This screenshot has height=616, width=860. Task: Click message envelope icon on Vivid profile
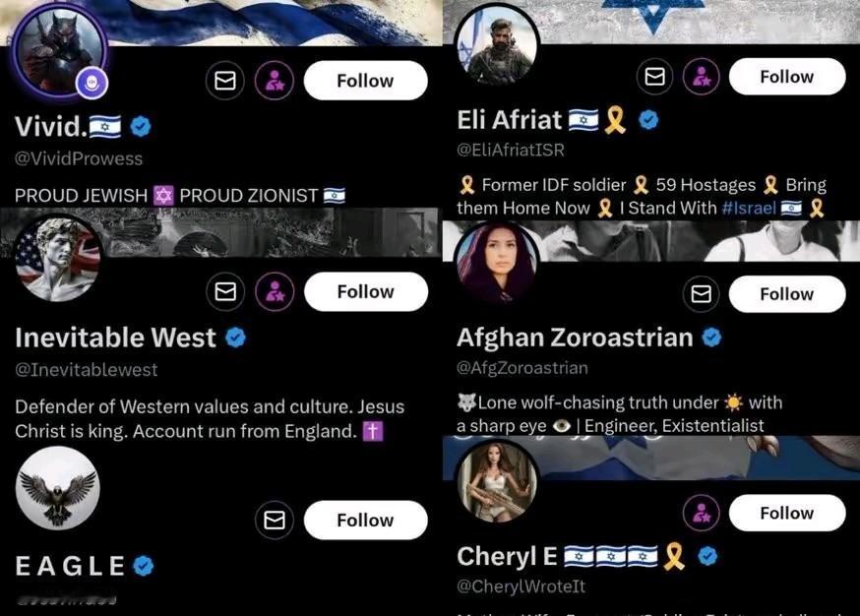[x=225, y=81]
